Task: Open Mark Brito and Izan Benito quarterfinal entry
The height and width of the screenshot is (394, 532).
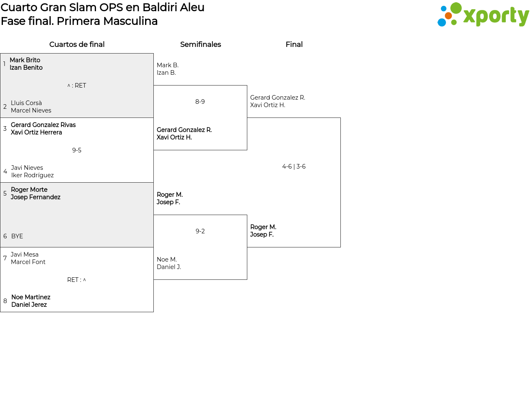Action: [26, 64]
